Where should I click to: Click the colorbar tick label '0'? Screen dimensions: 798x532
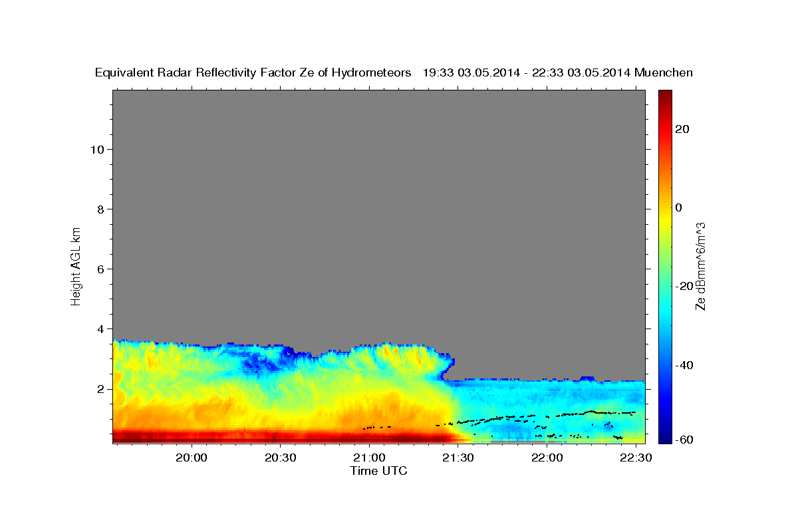pos(679,207)
